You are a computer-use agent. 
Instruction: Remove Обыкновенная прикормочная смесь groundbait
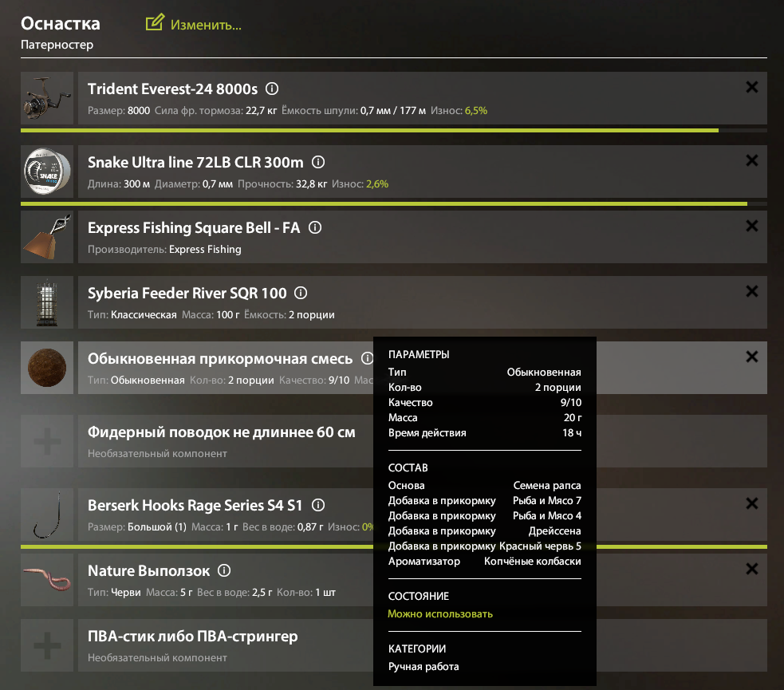pyautogui.click(x=751, y=357)
